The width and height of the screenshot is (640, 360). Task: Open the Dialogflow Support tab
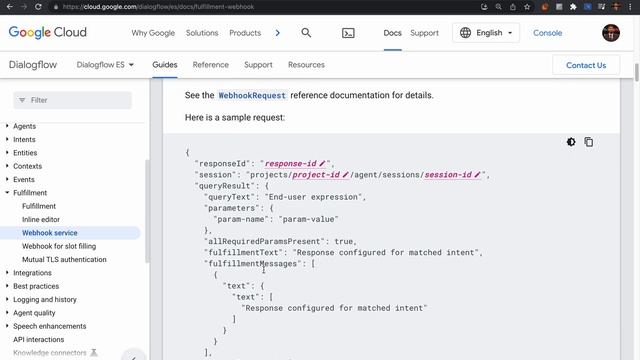click(258, 64)
